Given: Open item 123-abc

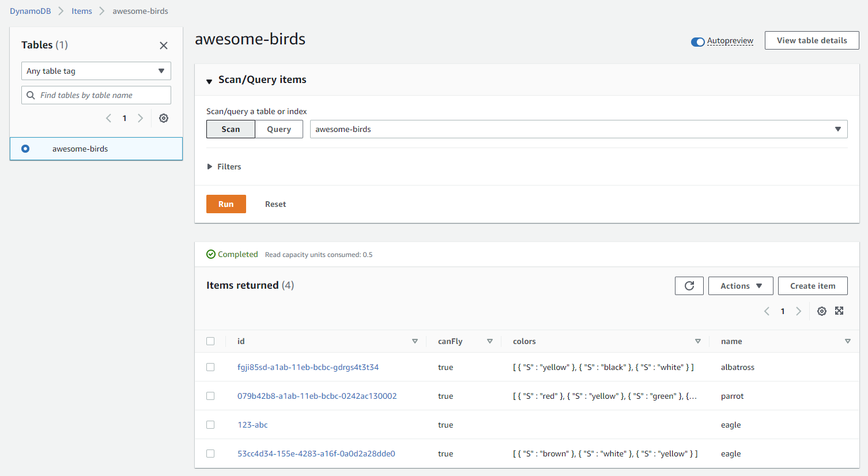Looking at the screenshot, I should tap(252, 425).
